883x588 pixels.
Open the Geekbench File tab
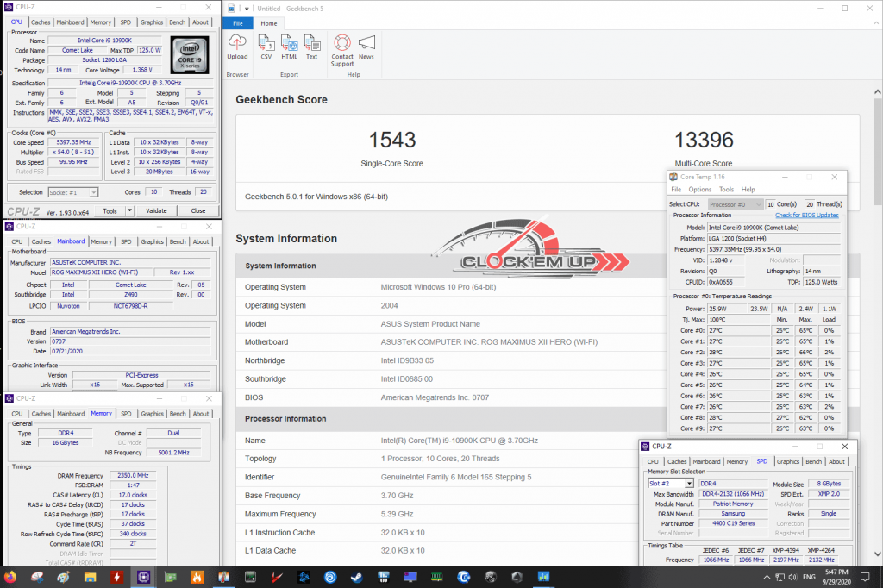(238, 22)
